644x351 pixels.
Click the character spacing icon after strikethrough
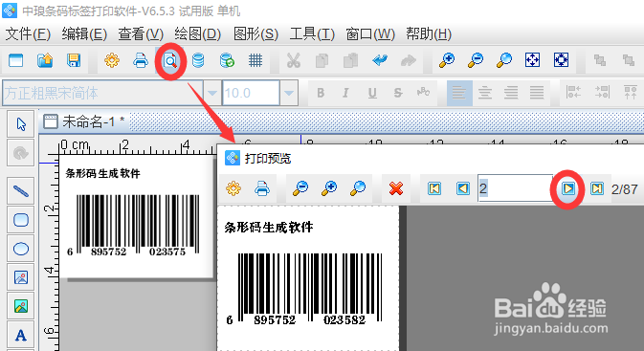pos(424,93)
